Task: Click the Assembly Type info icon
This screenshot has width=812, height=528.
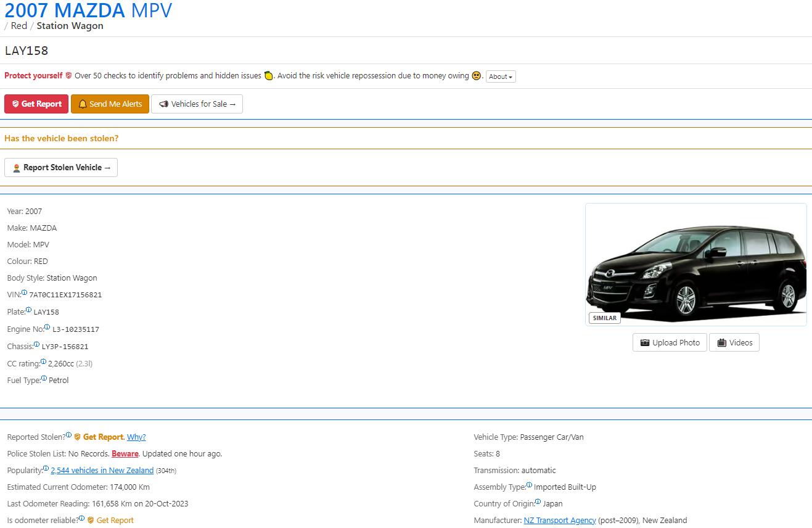Action: pos(529,485)
